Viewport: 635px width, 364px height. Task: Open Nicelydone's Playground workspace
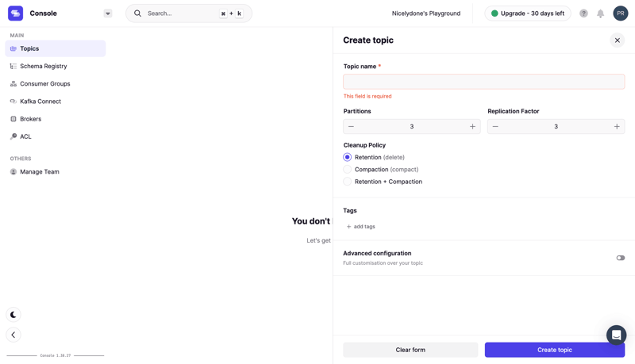pyautogui.click(x=426, y=13)
